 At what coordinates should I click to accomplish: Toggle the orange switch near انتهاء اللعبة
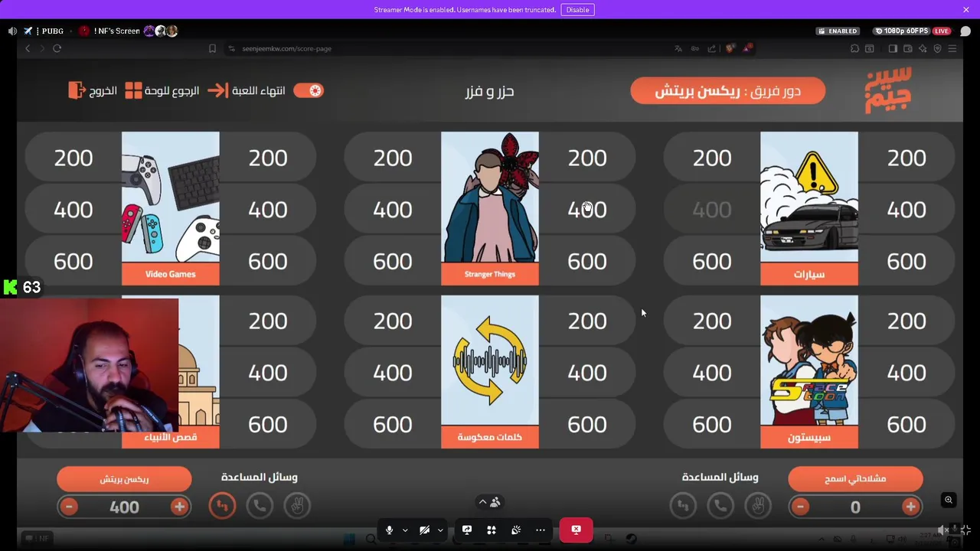[309, 90]
